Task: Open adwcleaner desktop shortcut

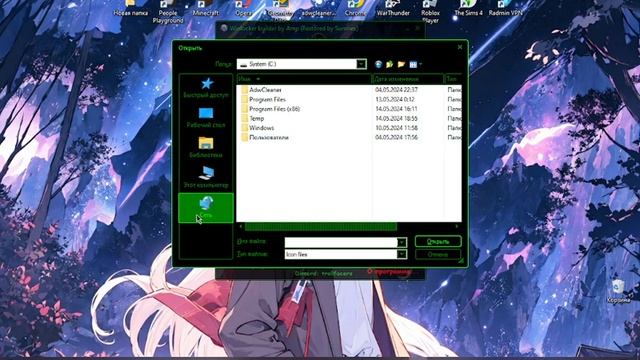Action: click(x=318, y=9)
